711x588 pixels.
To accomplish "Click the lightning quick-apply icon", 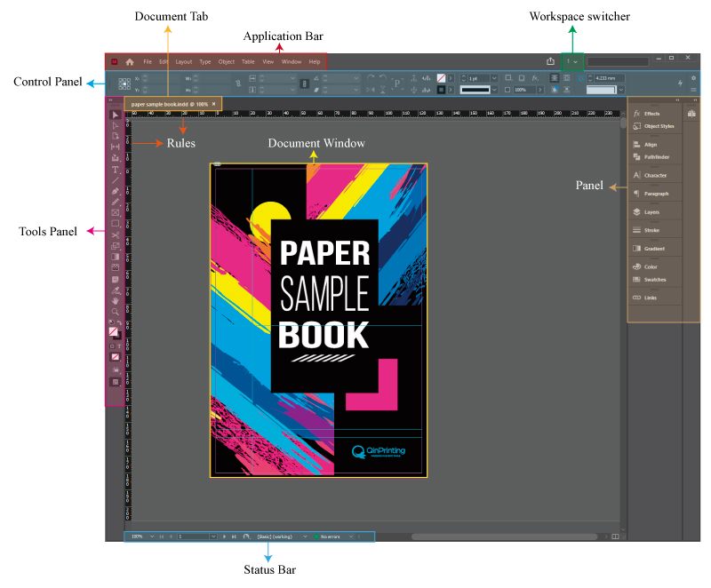I will pyautogui.click(x=680, y=83).
